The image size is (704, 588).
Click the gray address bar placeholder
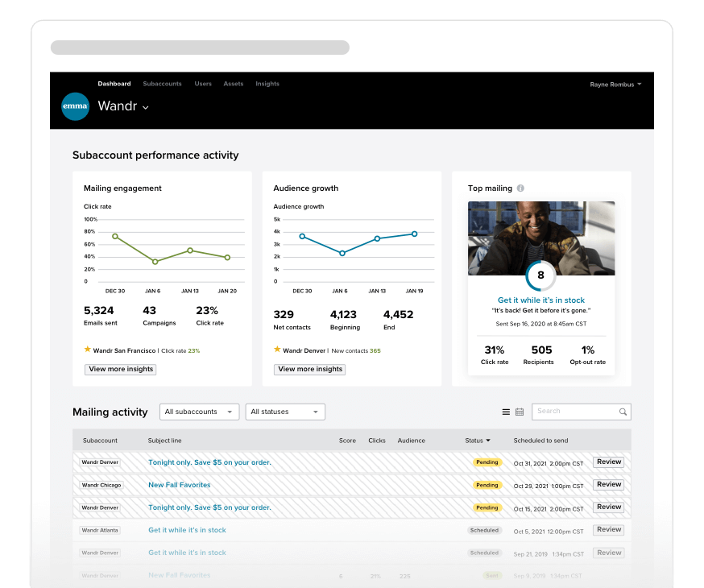(200, 48)
